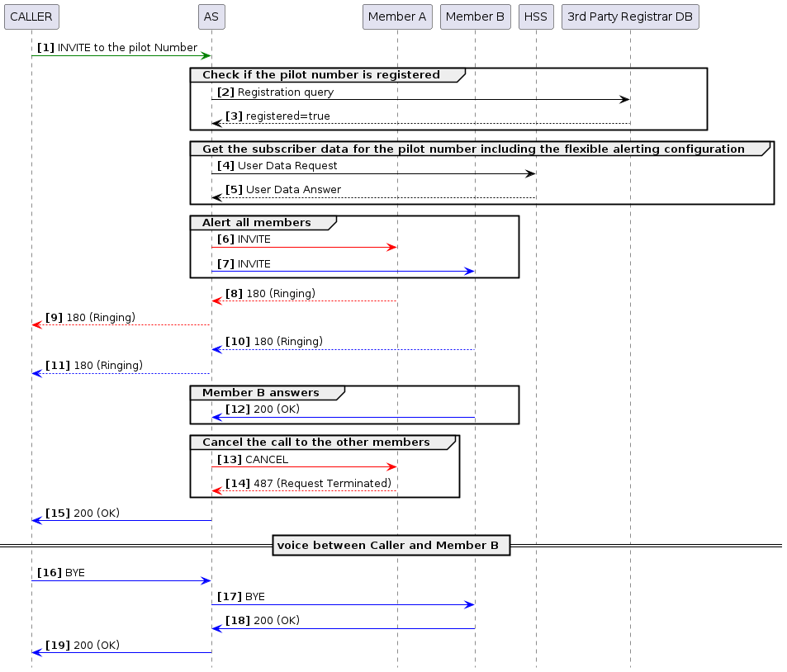787x672 pixels.
Task: Select the CALLER participant box
Action: pyautogui.click(x=31, y=17)
